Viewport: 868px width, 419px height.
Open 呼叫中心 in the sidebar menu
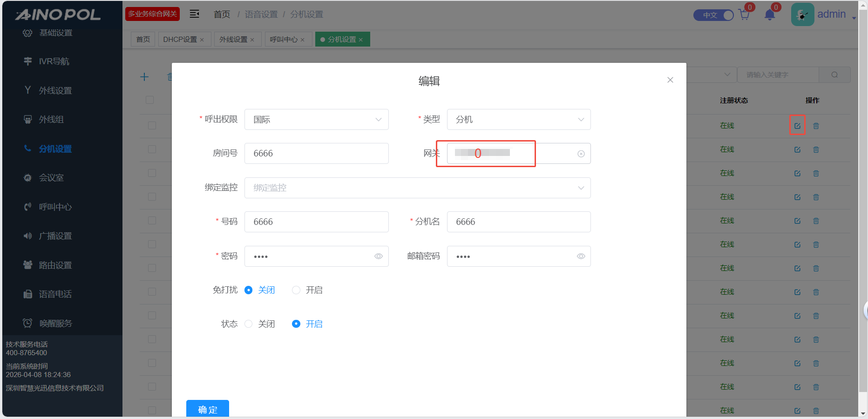55,207
